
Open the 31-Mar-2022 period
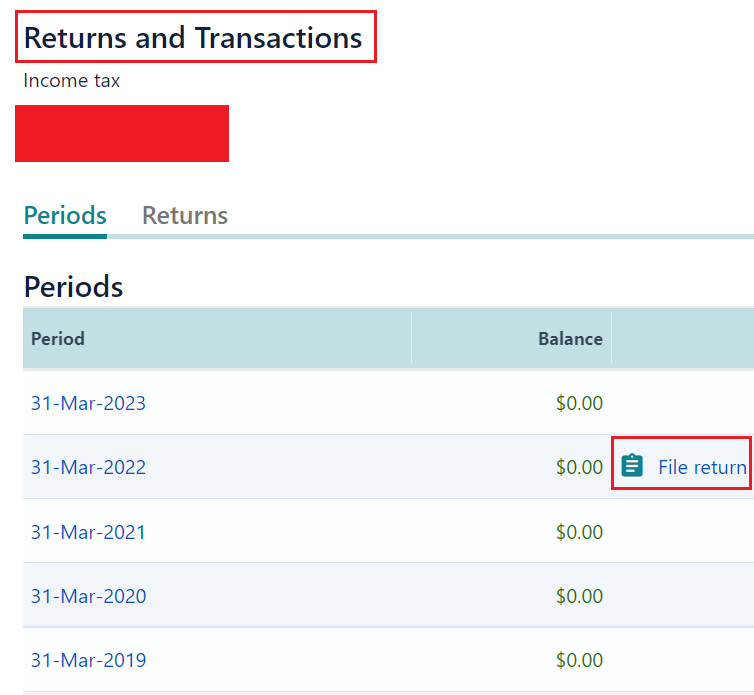[x=88, y=467]
